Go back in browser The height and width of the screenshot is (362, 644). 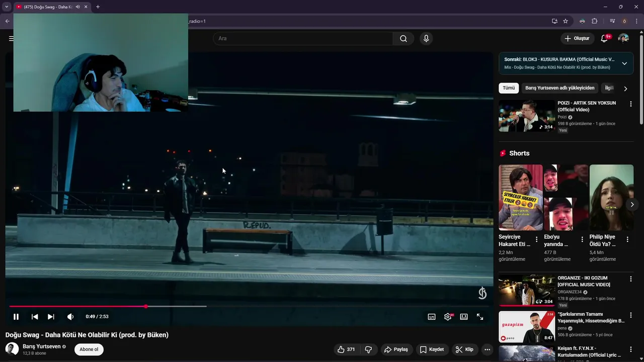[7, 21]
